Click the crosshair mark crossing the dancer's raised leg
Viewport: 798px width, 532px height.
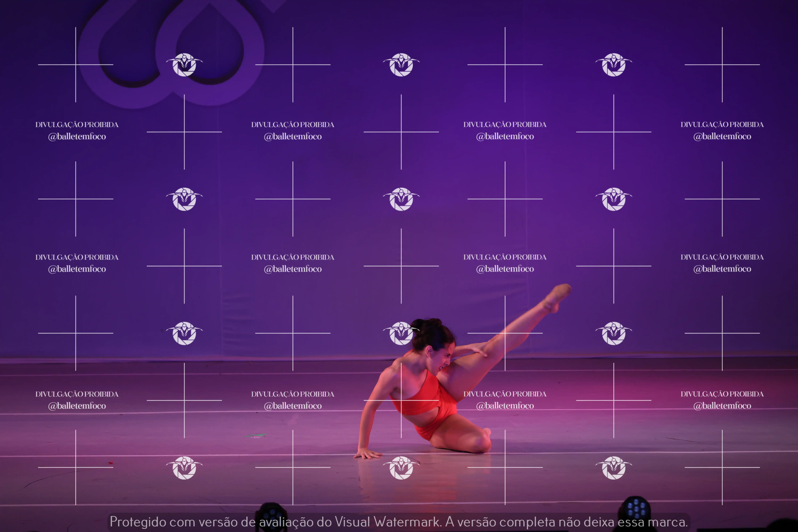[505, 333]
